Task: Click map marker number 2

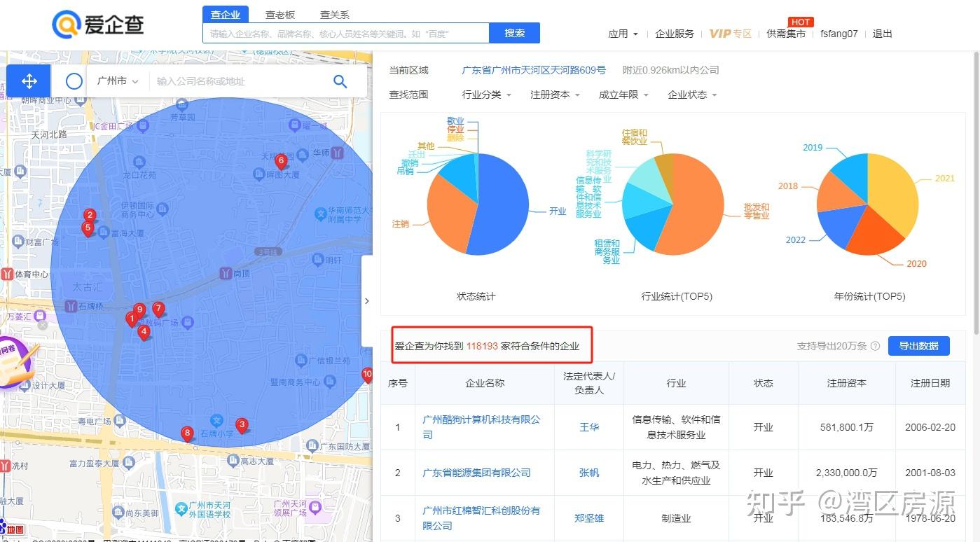Action: pos(90,216)
